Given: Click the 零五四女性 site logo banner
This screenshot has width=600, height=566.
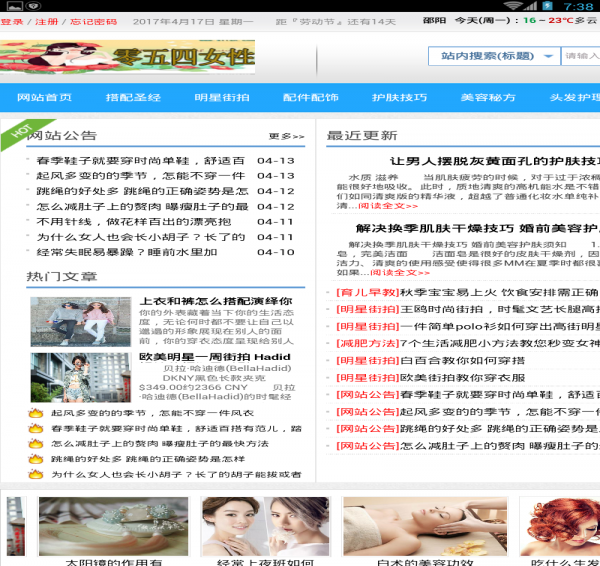Looking at the screenshot, I should [127, 57].
